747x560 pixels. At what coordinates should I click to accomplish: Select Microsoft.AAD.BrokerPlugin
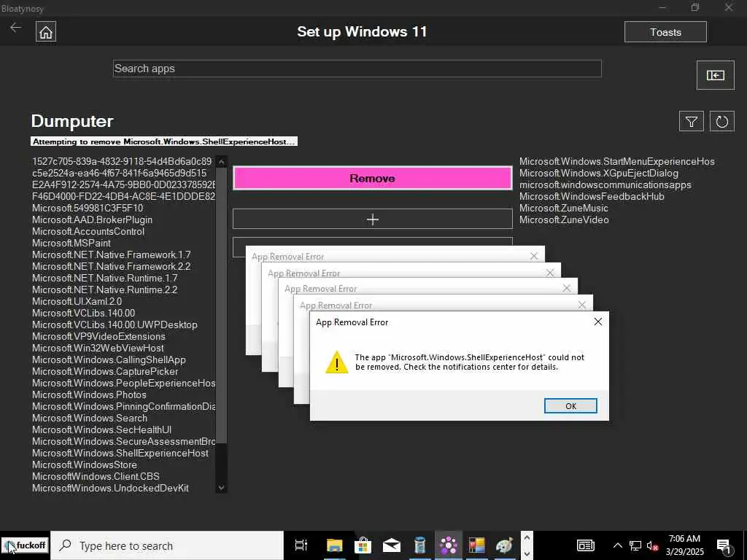[x=92, y=219]
